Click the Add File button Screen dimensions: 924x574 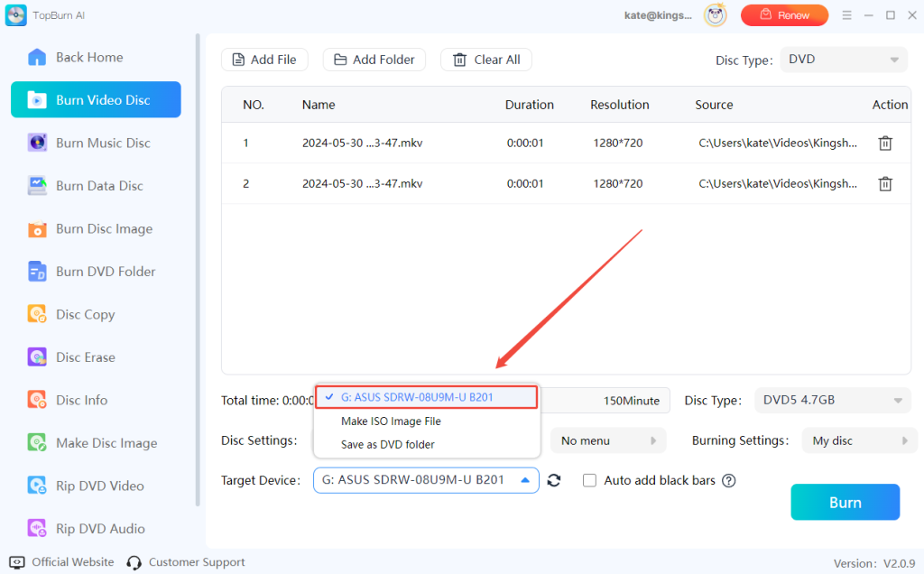[264, 60]
